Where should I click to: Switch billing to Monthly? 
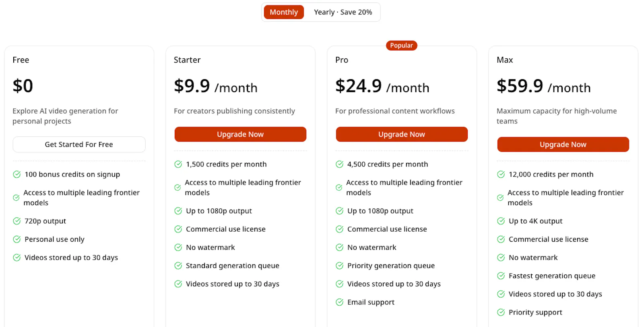click(284, 12)
